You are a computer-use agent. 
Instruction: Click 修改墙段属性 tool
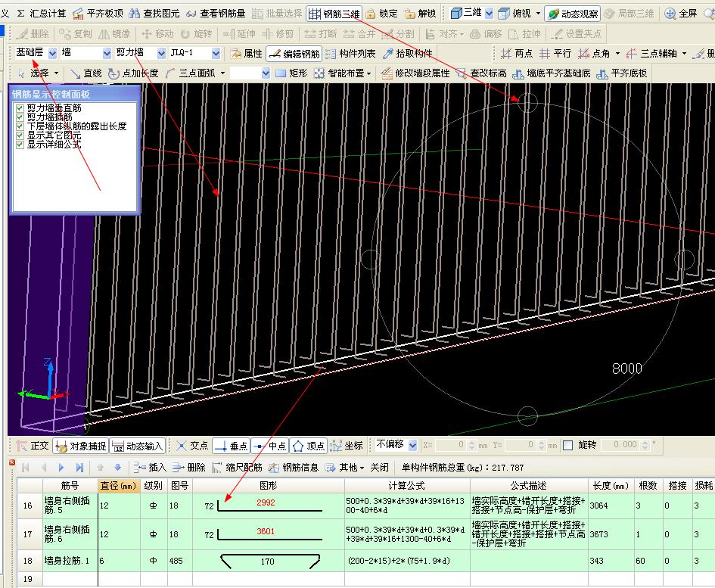pyautogui.click(x=415, y=73)
